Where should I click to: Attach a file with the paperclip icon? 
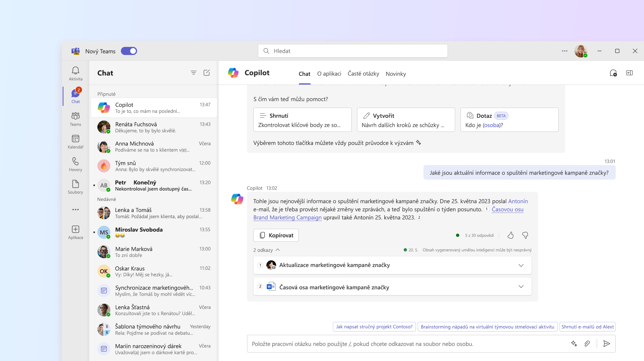pyautogui.click(x=587, y=344)
